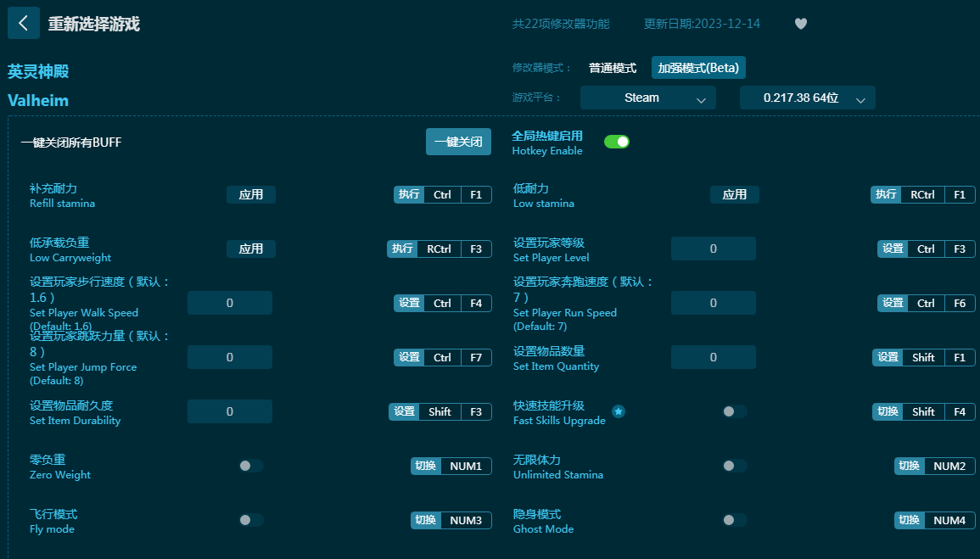Click the NUM1 hotkey for Zero Weight
Screen dimensions: 980x559
click(466, 466)
